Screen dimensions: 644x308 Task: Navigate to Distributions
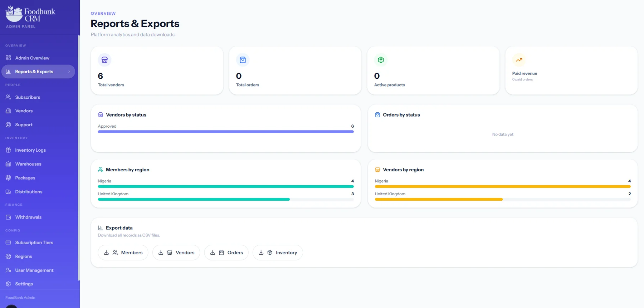(38, 192)
